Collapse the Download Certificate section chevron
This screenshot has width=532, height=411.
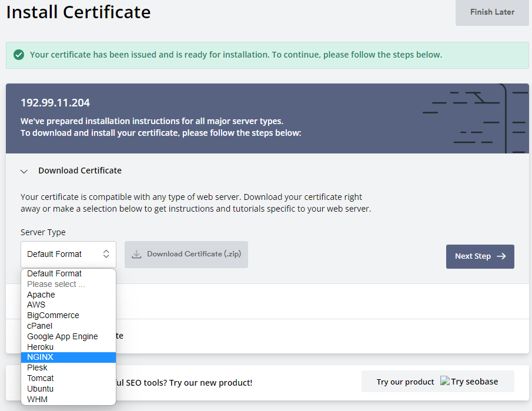[x=24, y=171]
